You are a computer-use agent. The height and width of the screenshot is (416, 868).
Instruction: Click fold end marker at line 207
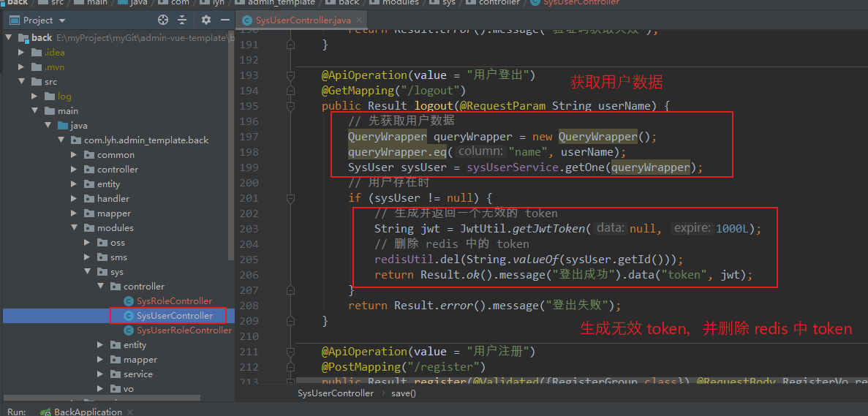[x=290, y=290]
